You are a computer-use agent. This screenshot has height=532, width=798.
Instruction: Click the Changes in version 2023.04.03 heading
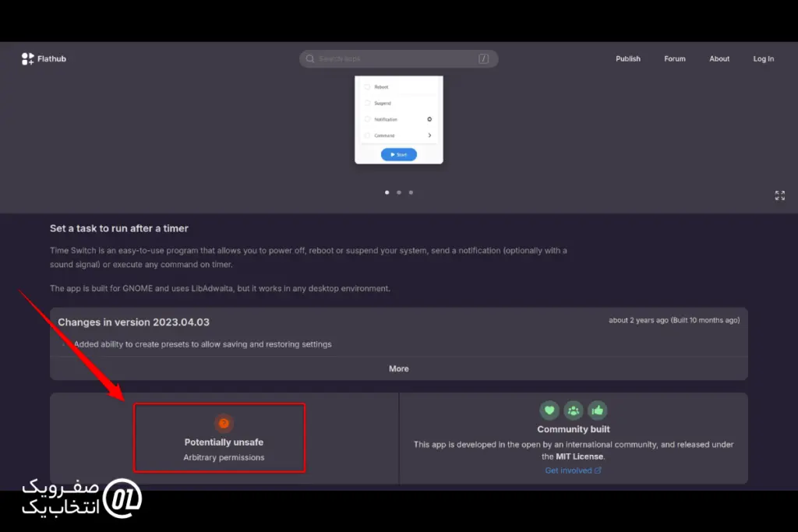133,322
